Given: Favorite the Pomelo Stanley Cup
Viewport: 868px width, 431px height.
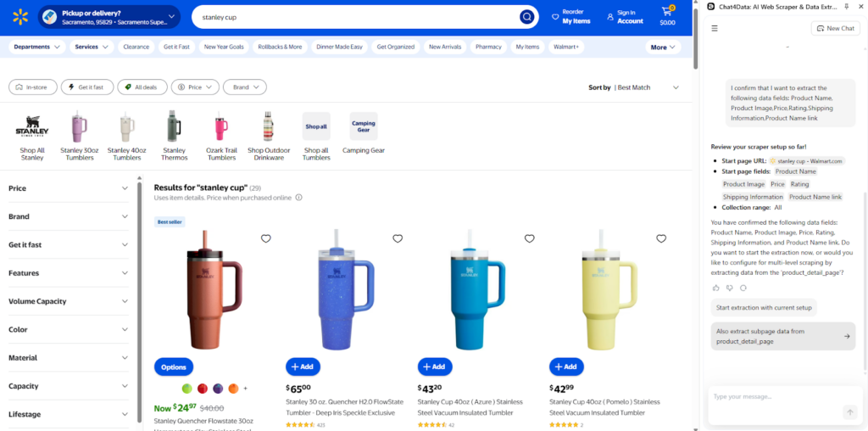Looking at the screenshot, I should 661,238.
